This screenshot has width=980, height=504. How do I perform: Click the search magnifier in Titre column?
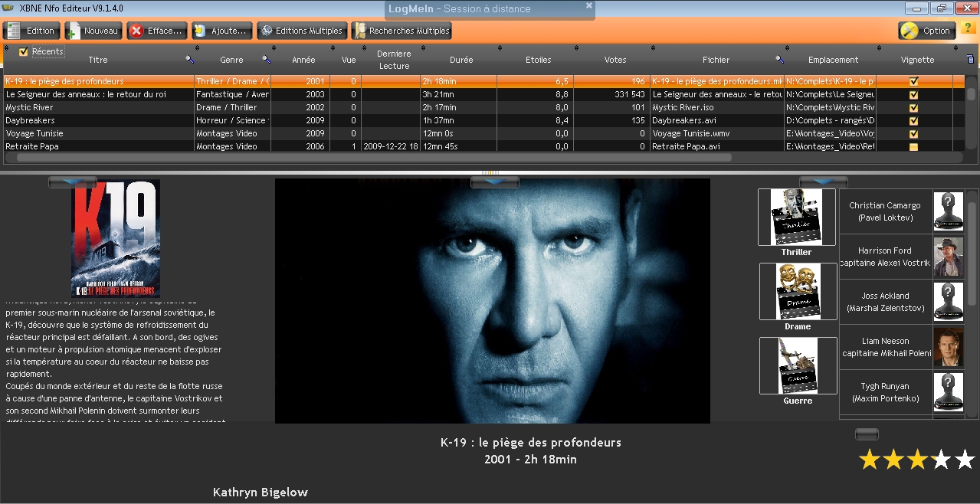[189, 59]
